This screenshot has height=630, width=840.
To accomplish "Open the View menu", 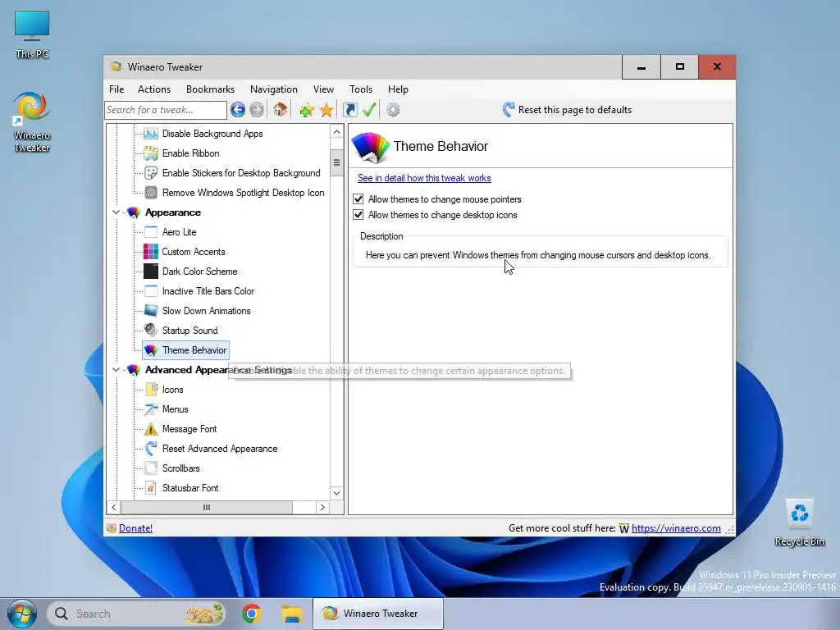I will coord(323,89).
